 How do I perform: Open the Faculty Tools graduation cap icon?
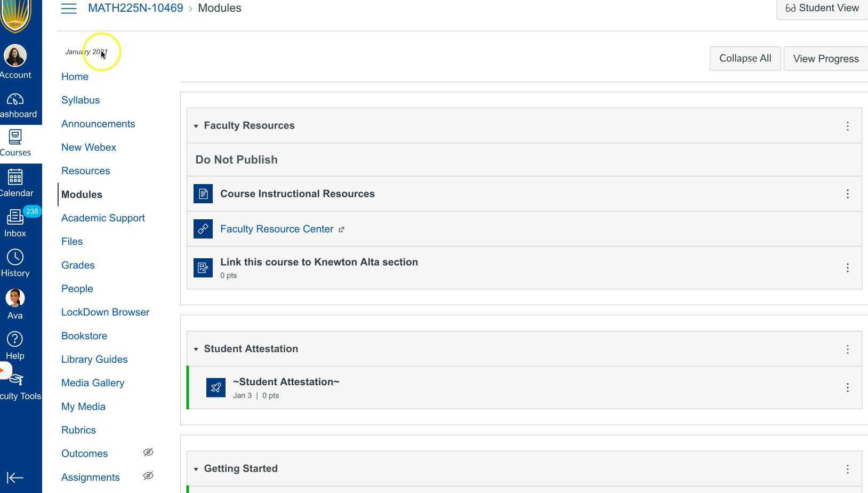pyautogui.click(x=17, y=380)
